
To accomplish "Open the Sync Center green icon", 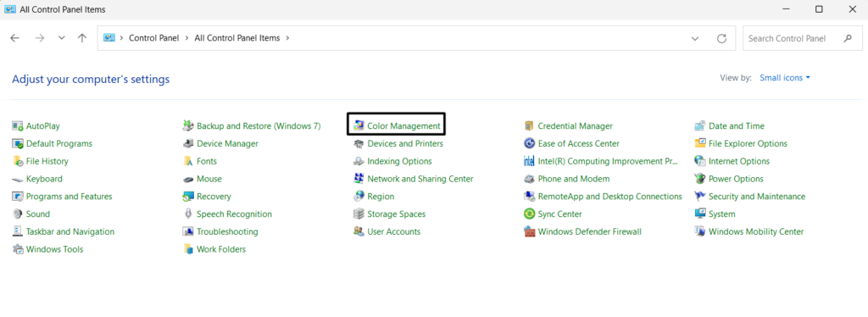I will pos(529,214).
